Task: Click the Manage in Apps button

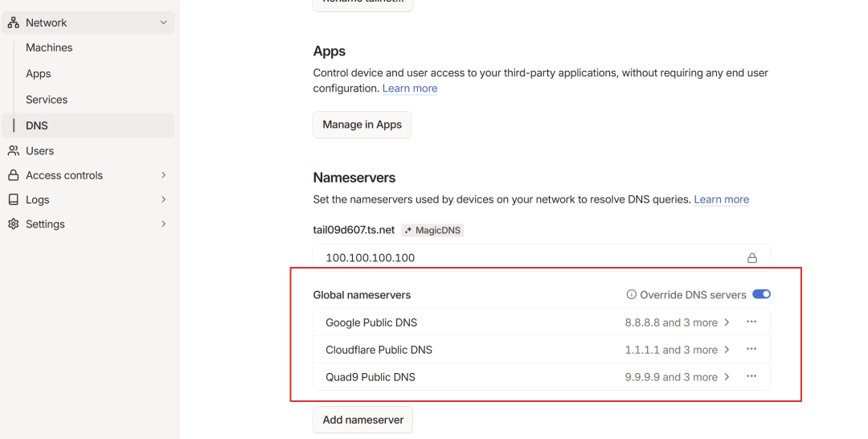Action: point(362,125)
